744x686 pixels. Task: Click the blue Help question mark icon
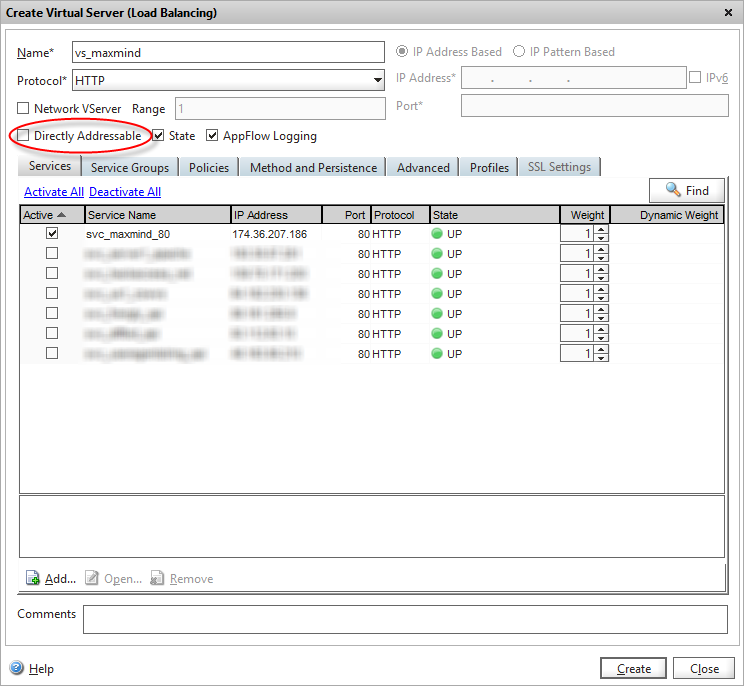(17, 668)
